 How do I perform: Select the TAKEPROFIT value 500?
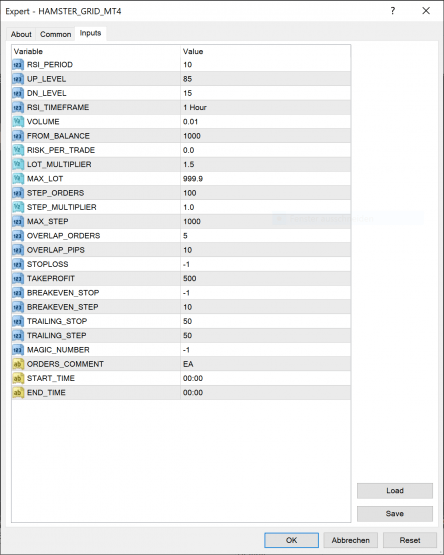point(189,279)
